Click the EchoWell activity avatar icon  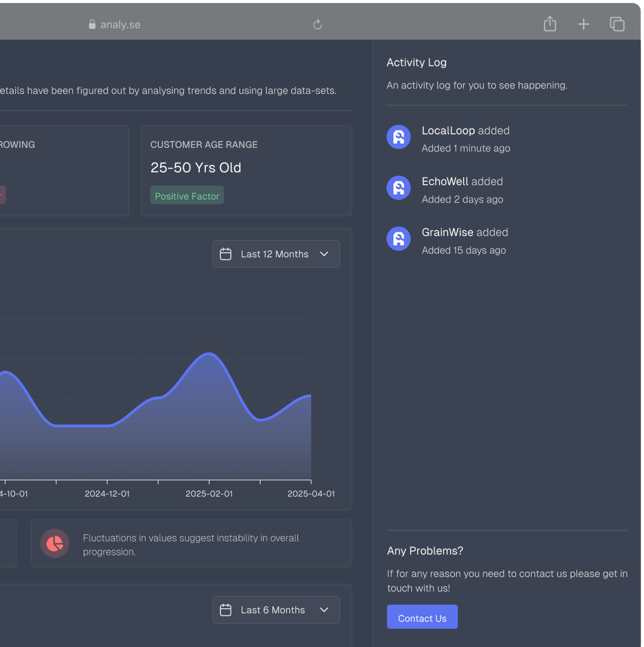pos(398,187)
